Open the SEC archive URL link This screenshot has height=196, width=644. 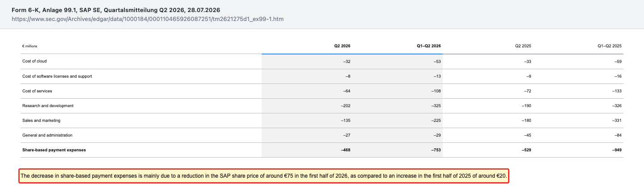(x=148, y=19)
